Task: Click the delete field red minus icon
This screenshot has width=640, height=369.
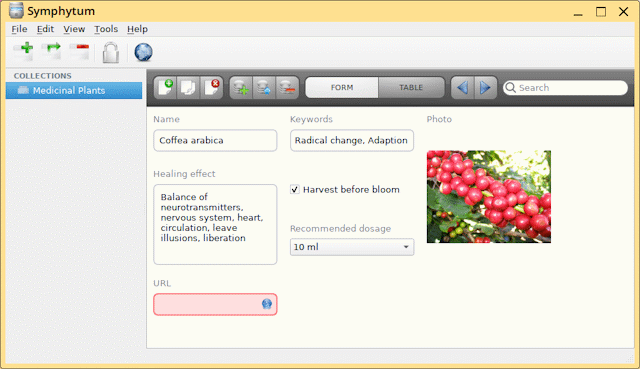Action: [x=80, y=51]
